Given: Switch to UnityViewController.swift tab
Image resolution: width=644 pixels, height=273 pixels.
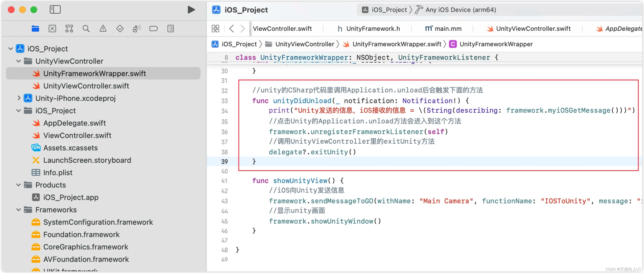Looking at the screenshot, I should point(528,29).
